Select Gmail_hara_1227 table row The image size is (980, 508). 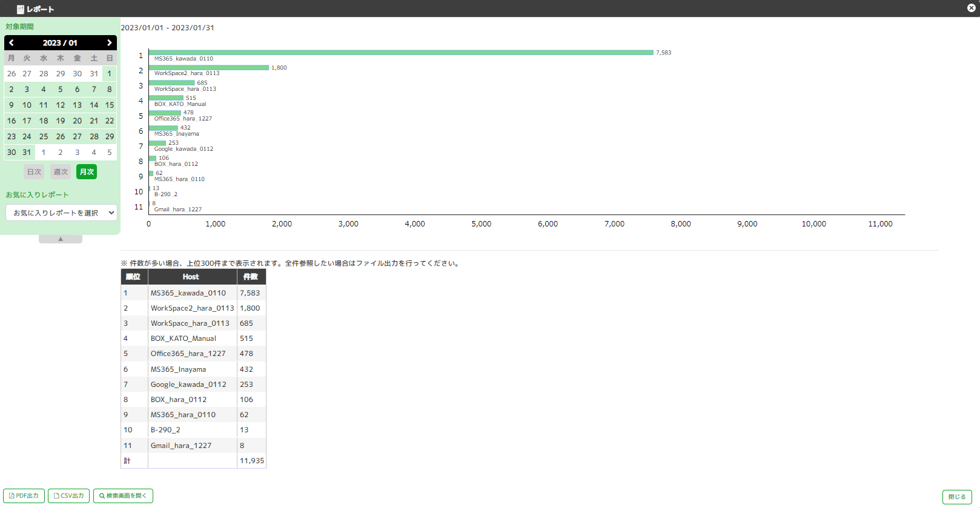click(193, 446)
